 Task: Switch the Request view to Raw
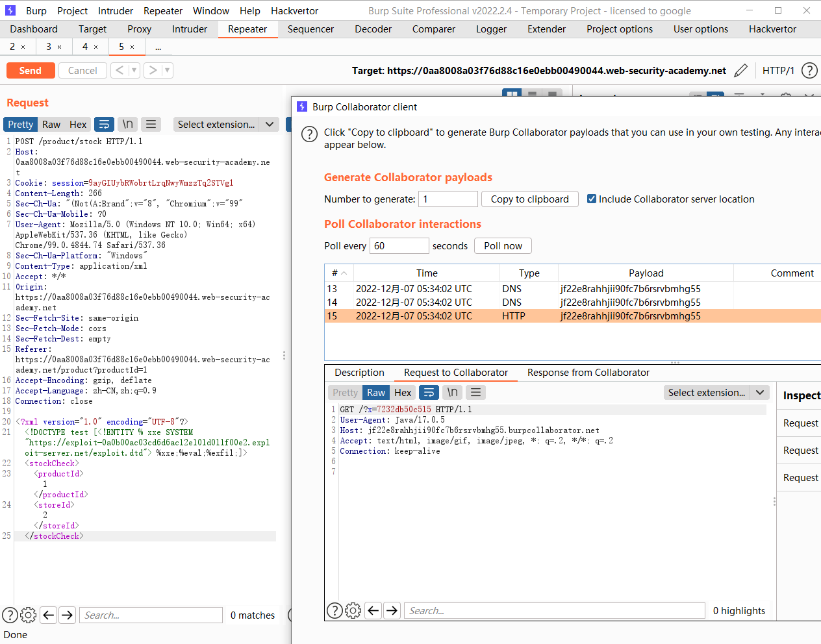click(51, 125)
